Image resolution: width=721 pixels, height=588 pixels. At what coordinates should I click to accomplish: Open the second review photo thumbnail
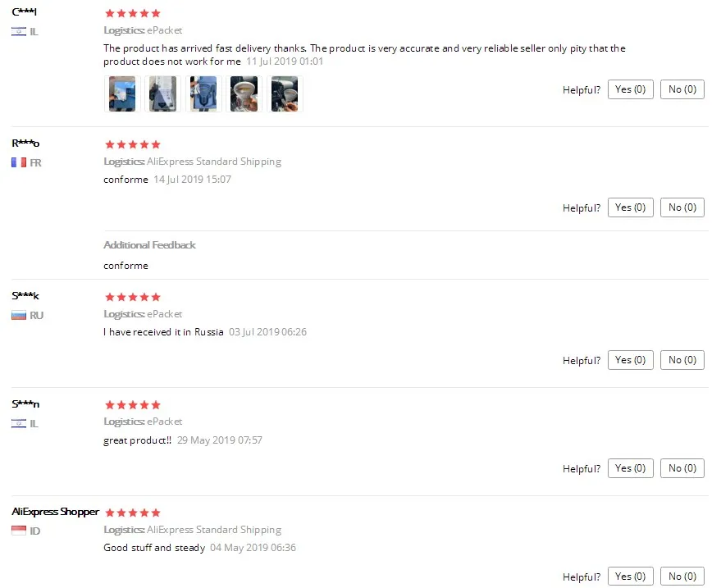point(162,93)
